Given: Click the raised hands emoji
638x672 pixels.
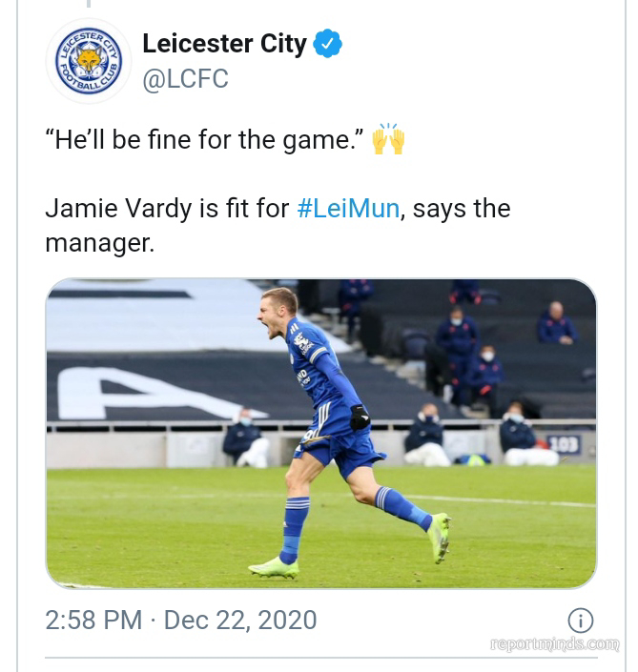Looking at the screenshot, I should pyautogui.click(x=388, y=139).
